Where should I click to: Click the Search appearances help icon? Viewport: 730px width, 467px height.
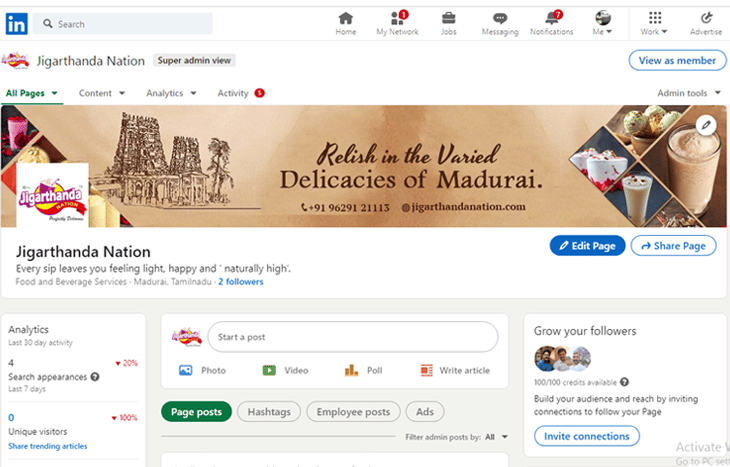(95, 377)
